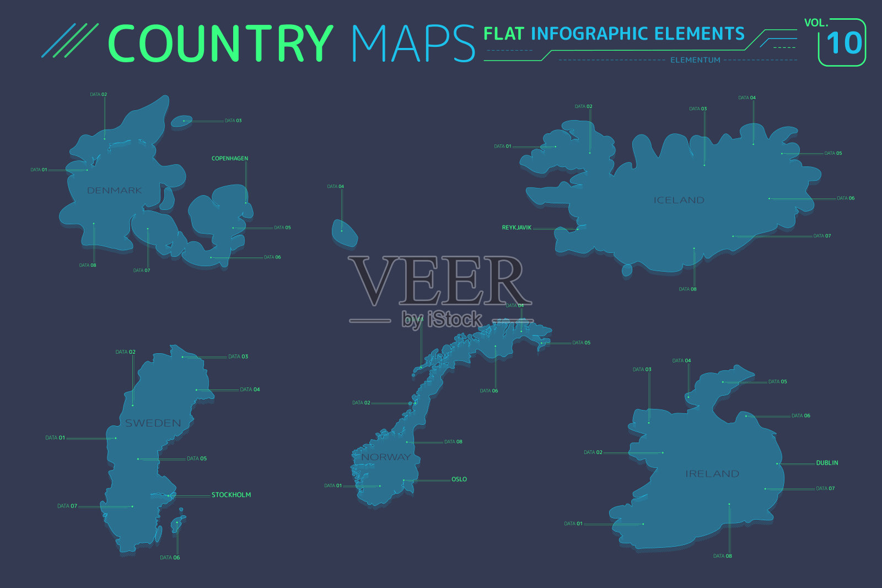Click the COUNTRY word in the title
The width and height of the screenshot is (882, 588).
point(220,44)
